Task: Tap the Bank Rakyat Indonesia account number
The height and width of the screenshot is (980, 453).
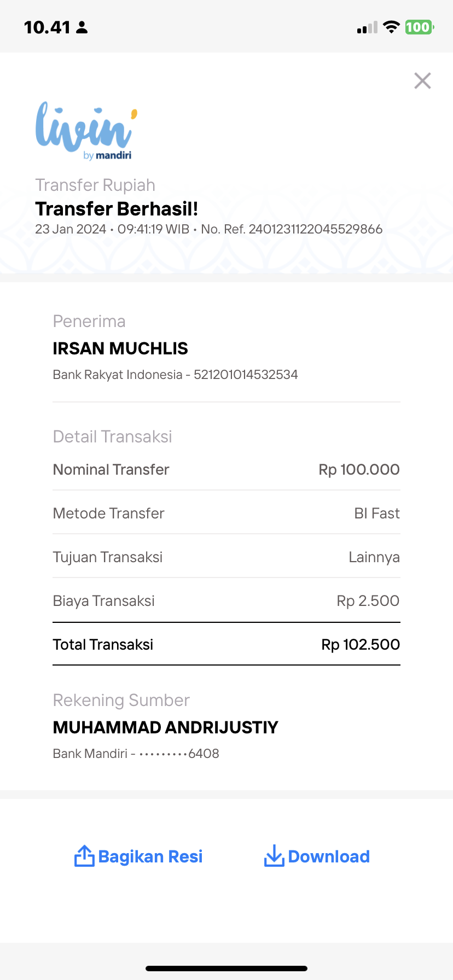Action: click(246, 375)
